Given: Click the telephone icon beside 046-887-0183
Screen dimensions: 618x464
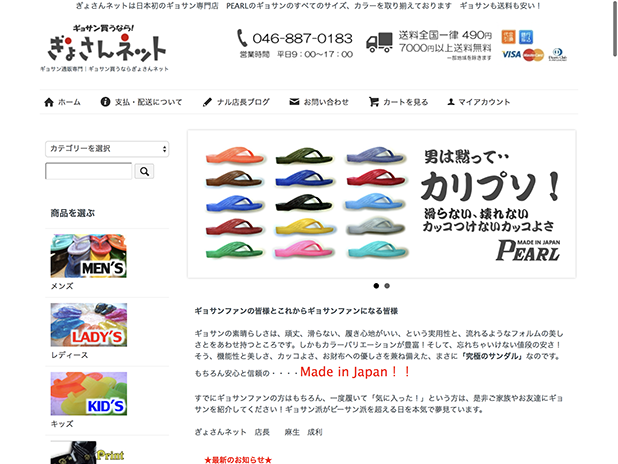Looking at the screenshot, I should pos(242,38).
